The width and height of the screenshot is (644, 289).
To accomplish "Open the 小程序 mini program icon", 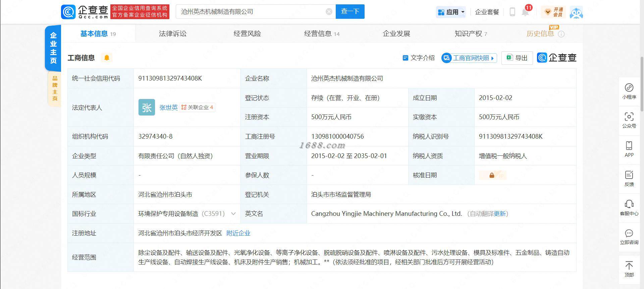I will (629, 91).
